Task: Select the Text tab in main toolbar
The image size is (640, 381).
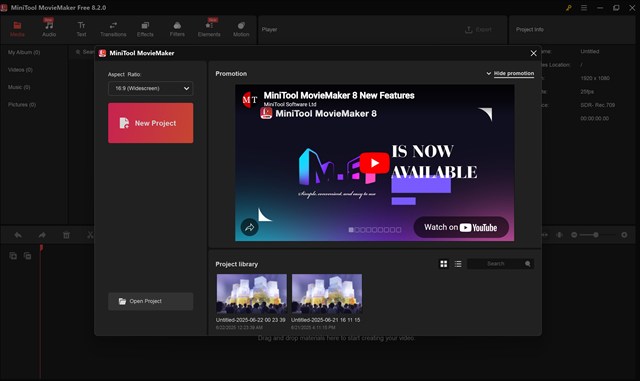Action: click(81, 29)
